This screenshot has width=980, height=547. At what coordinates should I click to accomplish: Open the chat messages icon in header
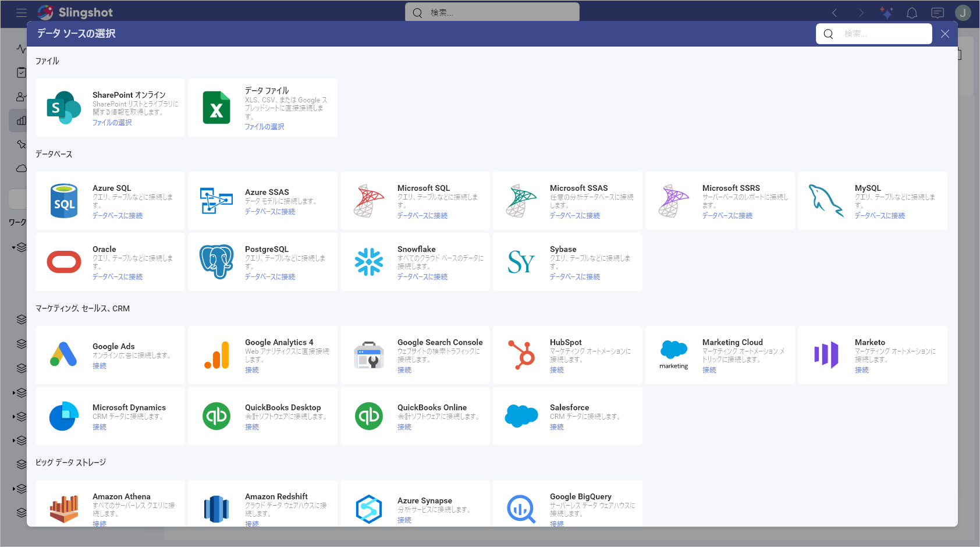pos(938,12)
